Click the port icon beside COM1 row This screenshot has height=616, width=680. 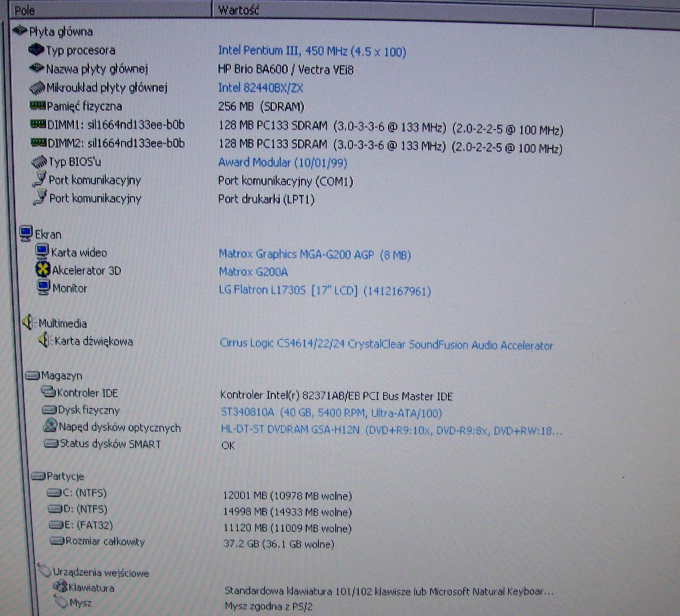[x=40, y=179]
